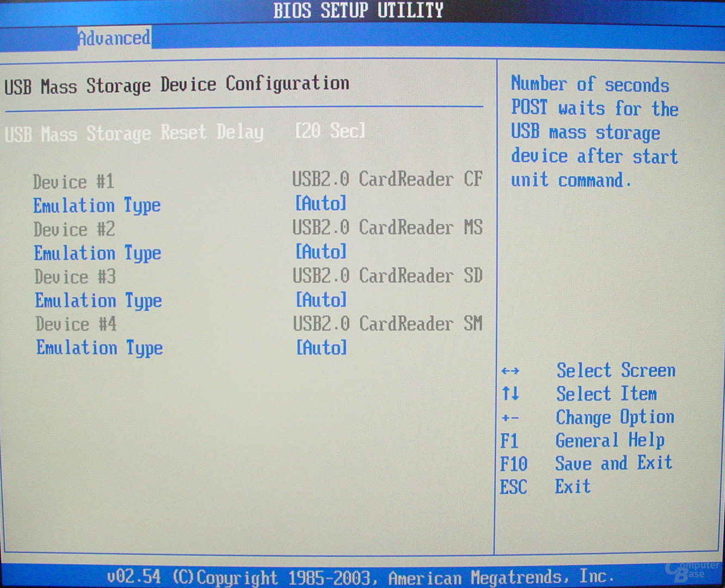Click the USB2.0 CardReader MS device name
Viewport: 725px width, 588px height.
click(388, 227)
